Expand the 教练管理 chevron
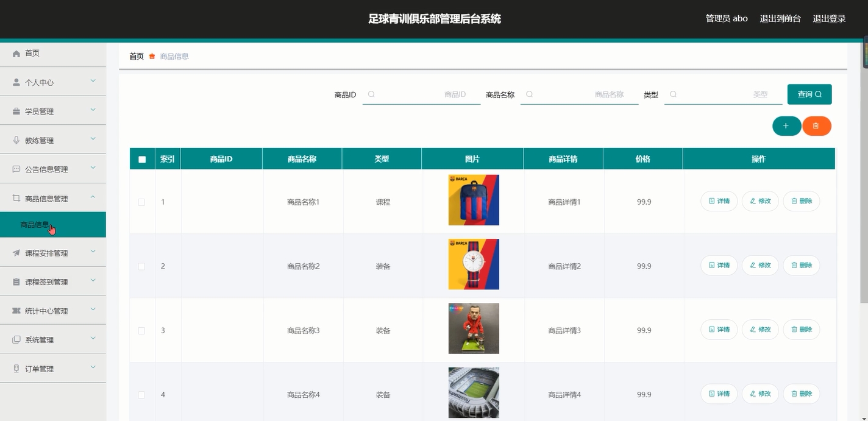The image size is (868, 421). pyautogui.click(x=93, y=139)
